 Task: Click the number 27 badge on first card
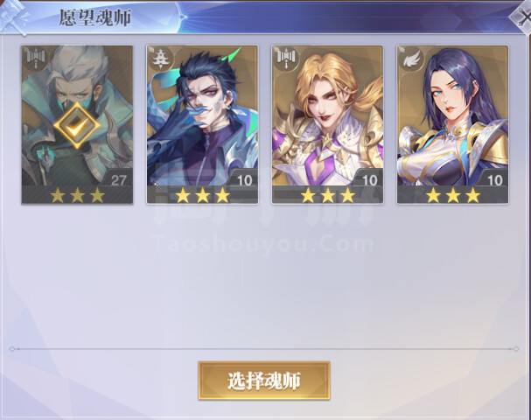[x=118, y=180]
